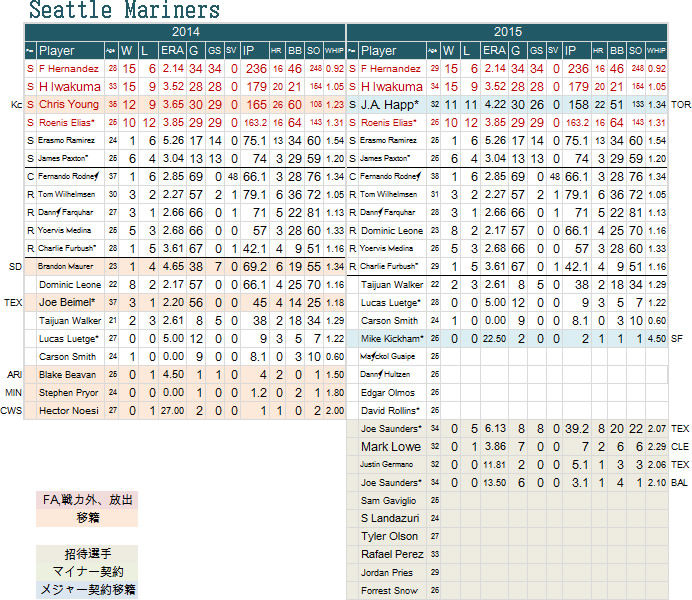Click the Seattle Mariners title

[x=124, y=10]
